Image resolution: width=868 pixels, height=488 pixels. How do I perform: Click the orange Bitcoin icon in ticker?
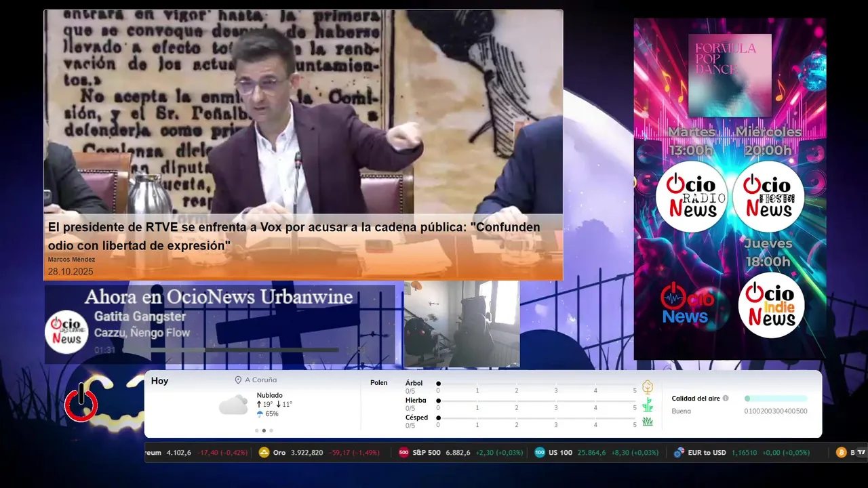coord(842,453)
